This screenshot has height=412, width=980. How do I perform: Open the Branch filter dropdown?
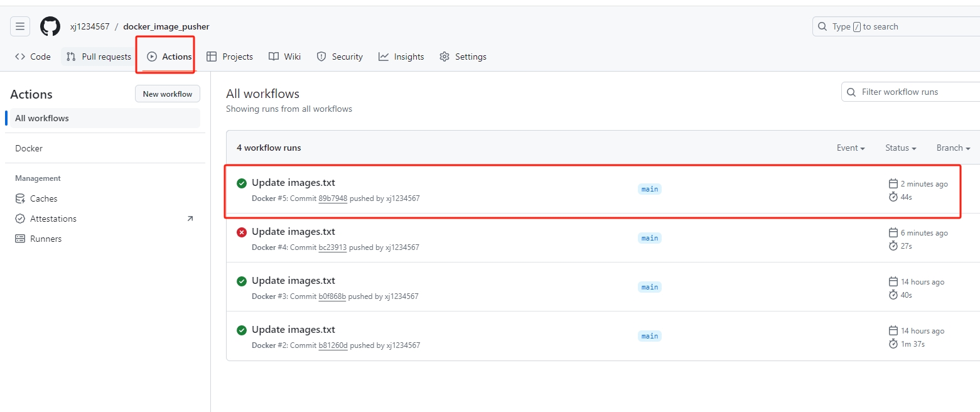click(952, 148)
